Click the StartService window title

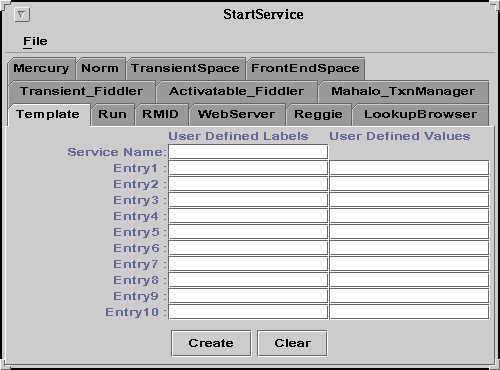263,14
